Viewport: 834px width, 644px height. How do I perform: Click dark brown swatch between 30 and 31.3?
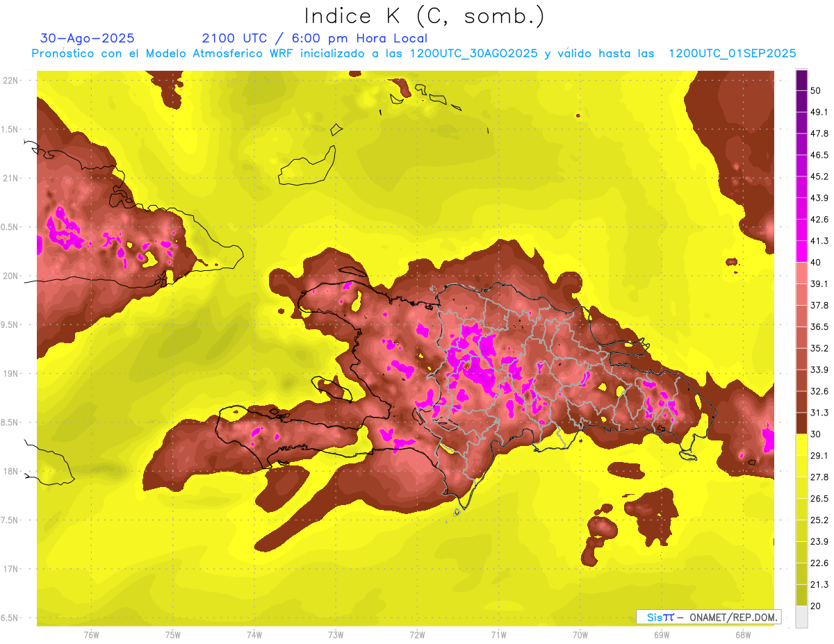[x=801, y=424]
